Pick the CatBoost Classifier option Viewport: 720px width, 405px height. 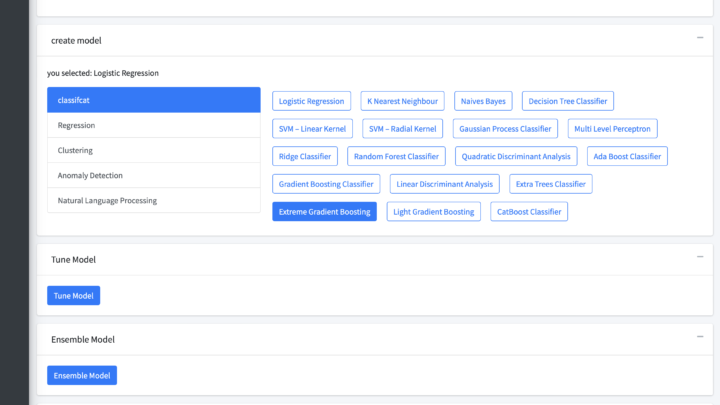529,211
